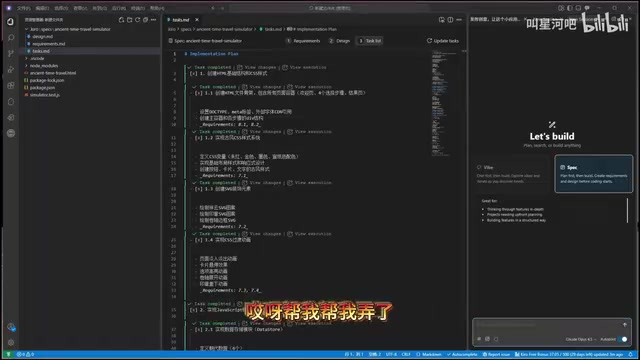
Task: Click the Update tasks button
Action: [x=442, y=41]
